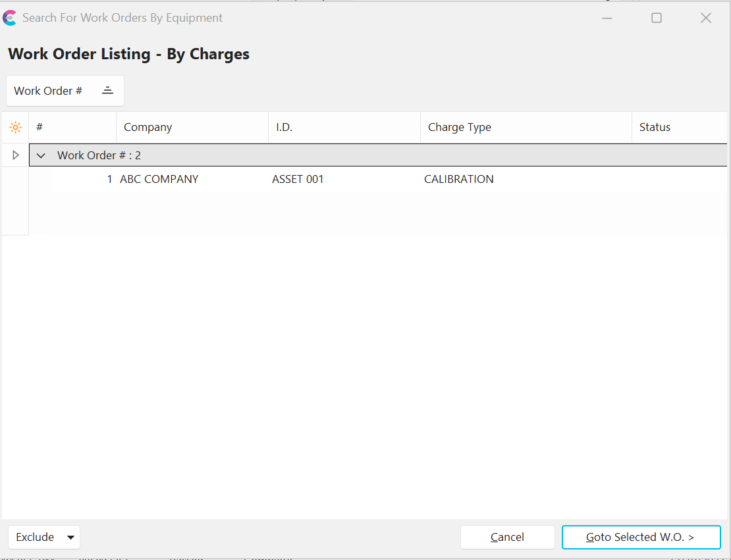The image size is (731, 560).
Task: Open the Exclude dropdown
Action: click(44, 537)
